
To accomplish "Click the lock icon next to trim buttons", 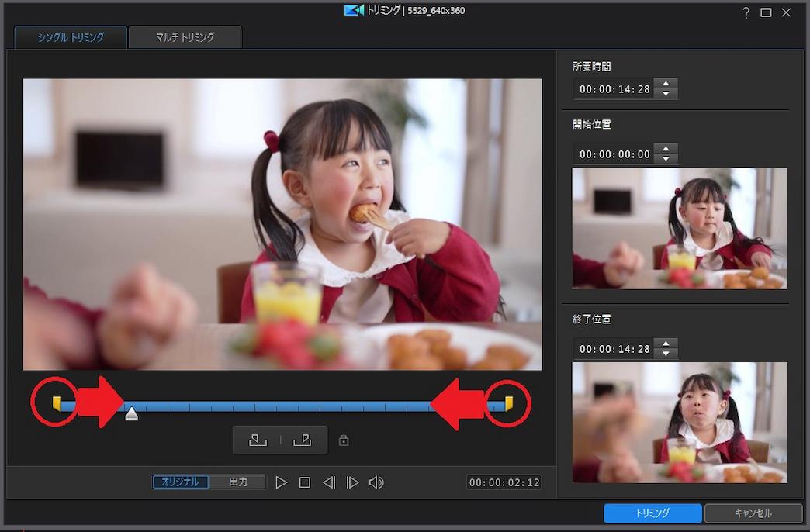I will coord(344,440).
